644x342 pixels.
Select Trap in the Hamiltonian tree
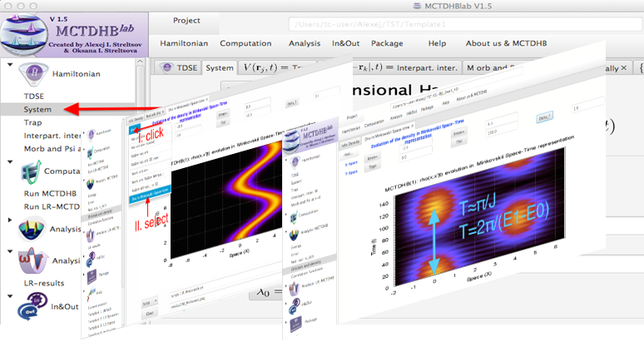[32, 122]
